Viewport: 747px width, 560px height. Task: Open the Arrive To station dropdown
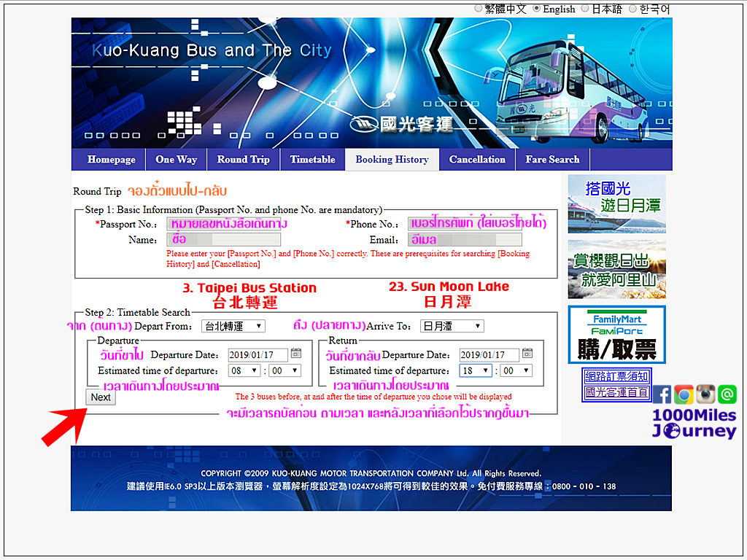[452, 326]
